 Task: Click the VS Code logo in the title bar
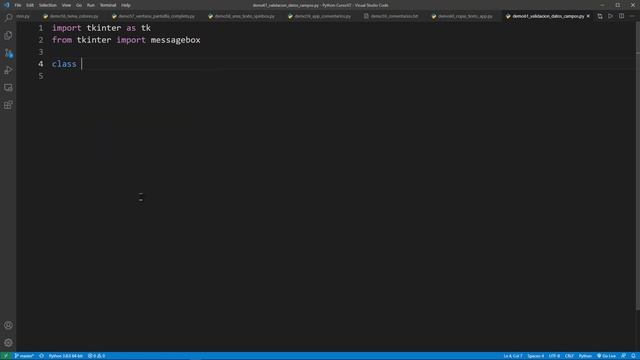tap(6, 5)
